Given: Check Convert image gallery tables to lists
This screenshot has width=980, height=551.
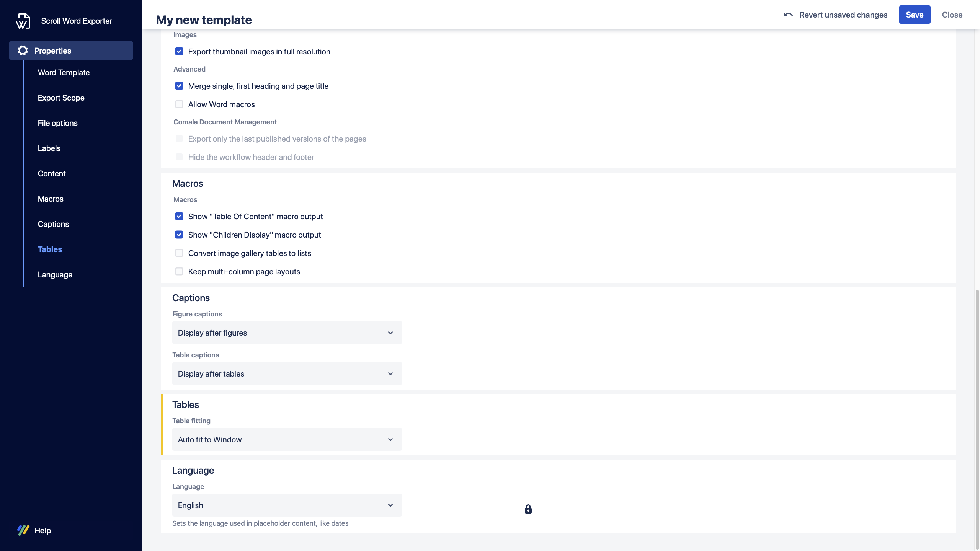Looking at the screenshot, I should point(179,253).
